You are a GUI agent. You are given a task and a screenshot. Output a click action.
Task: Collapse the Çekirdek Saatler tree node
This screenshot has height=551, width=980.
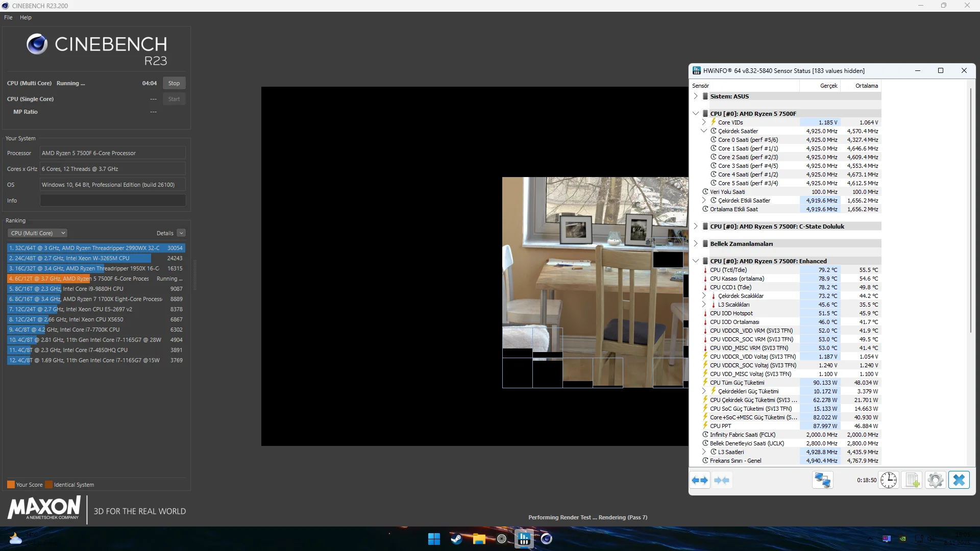(704, 131)
